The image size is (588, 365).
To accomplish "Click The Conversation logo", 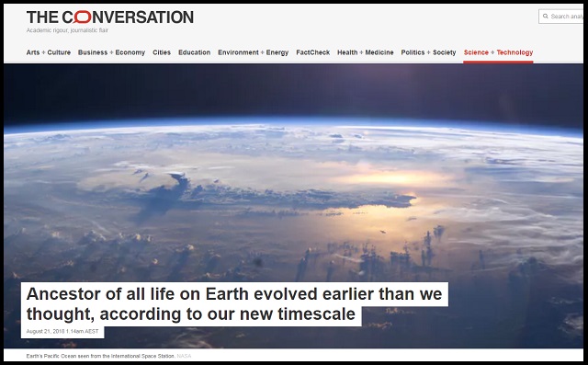I will 110,17.
